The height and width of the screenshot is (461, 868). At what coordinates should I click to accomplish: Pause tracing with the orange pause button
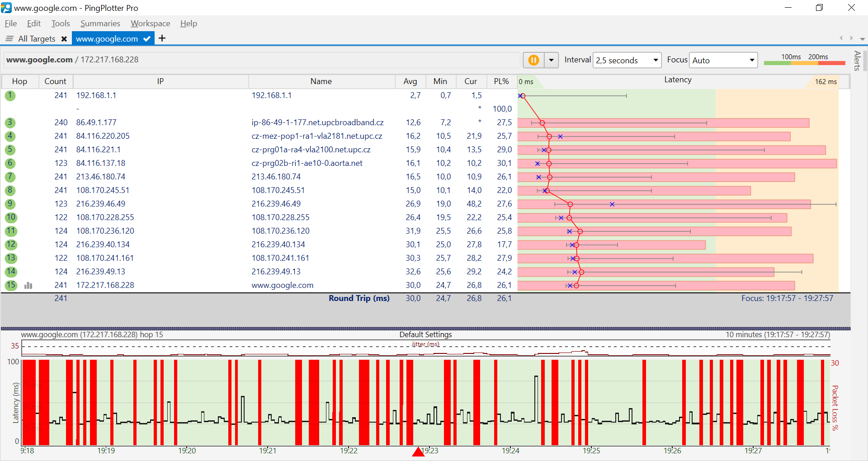[533, 60]
